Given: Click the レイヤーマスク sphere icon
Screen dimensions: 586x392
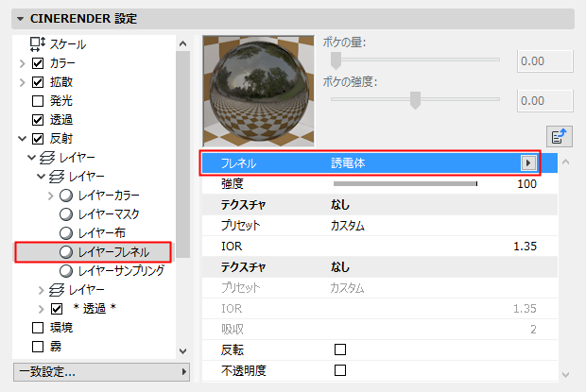Looking at the screenshot, I should 66,214.
